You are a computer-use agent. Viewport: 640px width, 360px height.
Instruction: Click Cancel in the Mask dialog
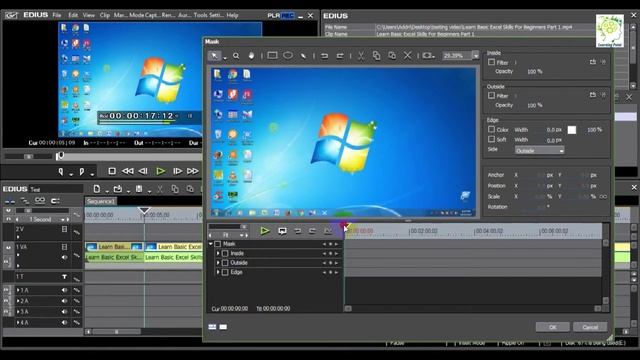pyautogui.click(x=590, y=327)
